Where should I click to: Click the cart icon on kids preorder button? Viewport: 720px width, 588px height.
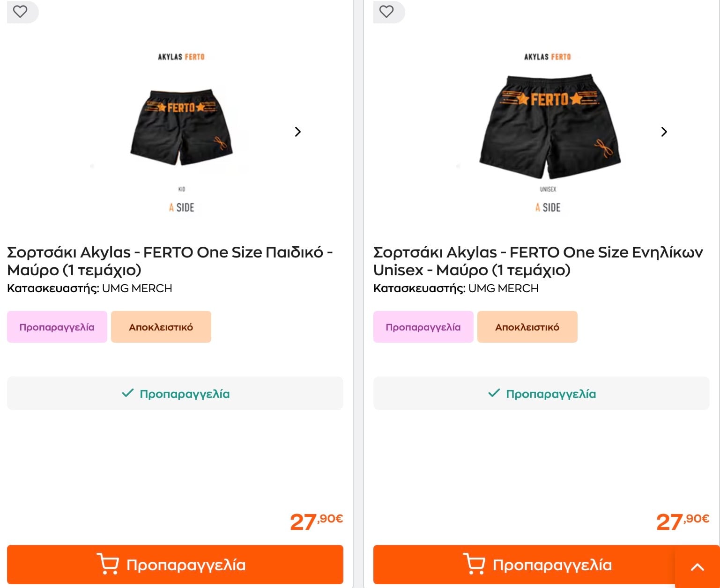point(108,564)
